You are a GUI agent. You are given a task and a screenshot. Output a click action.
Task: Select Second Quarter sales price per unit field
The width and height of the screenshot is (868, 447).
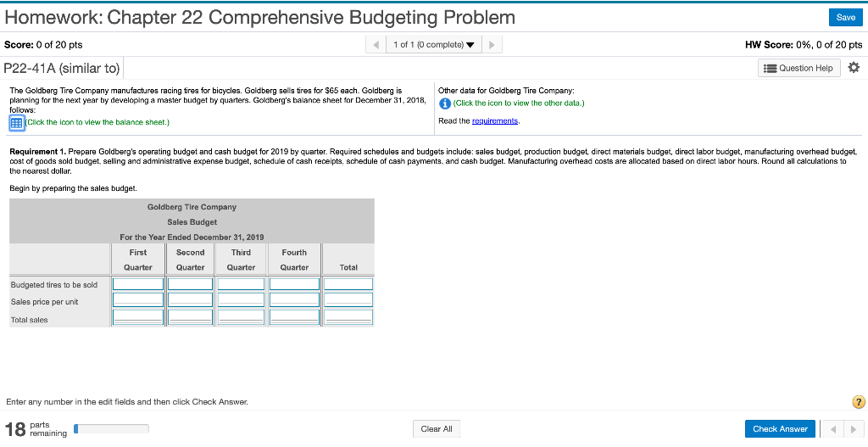[191, 299]
